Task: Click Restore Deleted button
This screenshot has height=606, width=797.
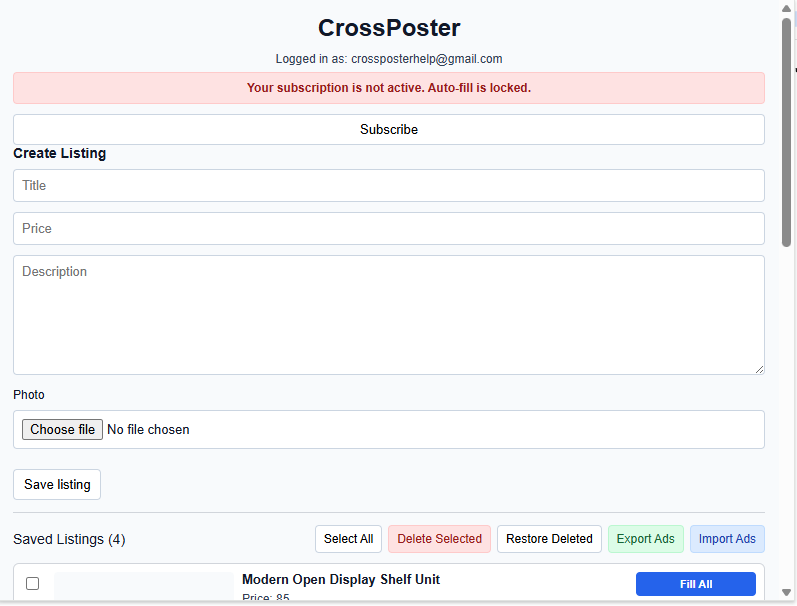Action: 549,539
